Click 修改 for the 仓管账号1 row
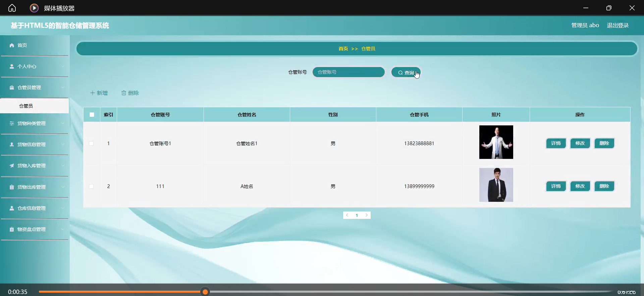 click(x=580, y=143)
